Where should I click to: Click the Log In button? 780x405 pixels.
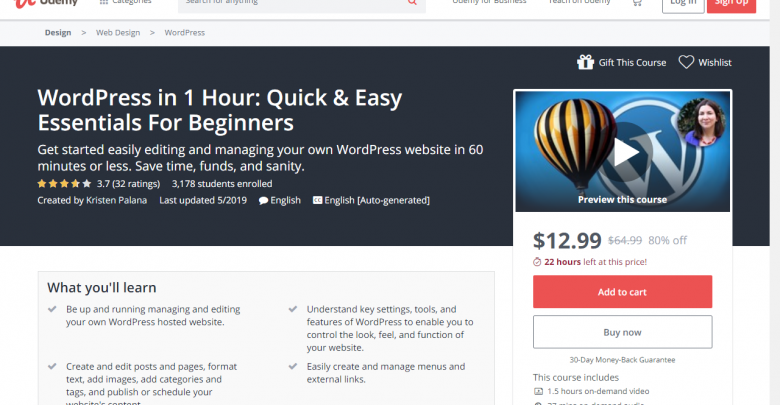(683, 4)
